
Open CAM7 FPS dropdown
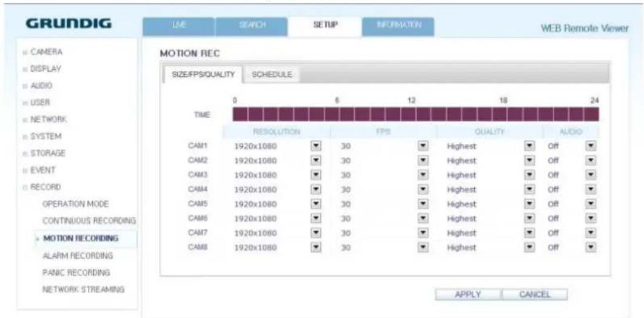point(422,233)
